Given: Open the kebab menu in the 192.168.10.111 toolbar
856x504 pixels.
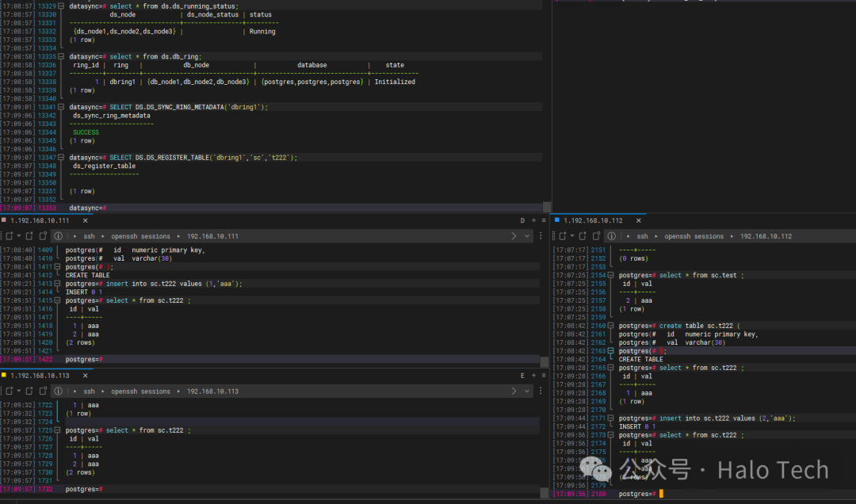Looking at the screenshot, I should pyautogui.click(x=541, y=236).
